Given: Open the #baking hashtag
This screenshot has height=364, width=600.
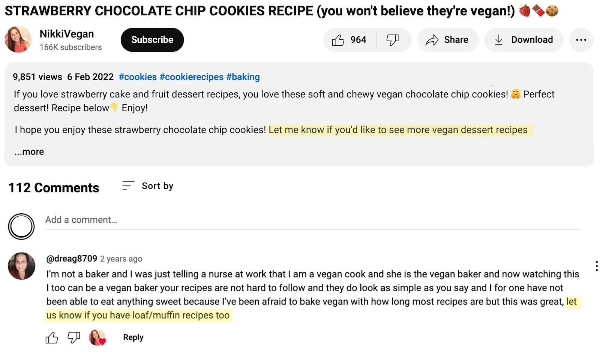Looking at the screenshot, I should [x=243, y=76].
